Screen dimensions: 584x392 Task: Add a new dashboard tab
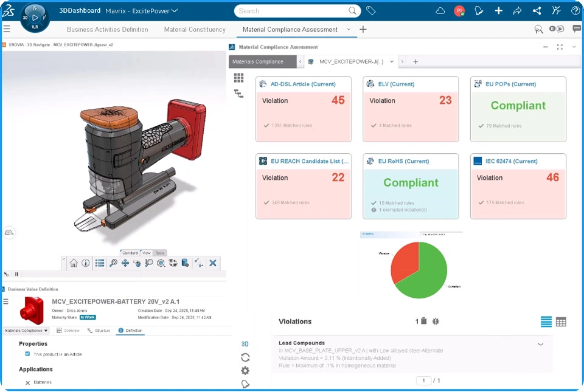[x=363, y=29]
